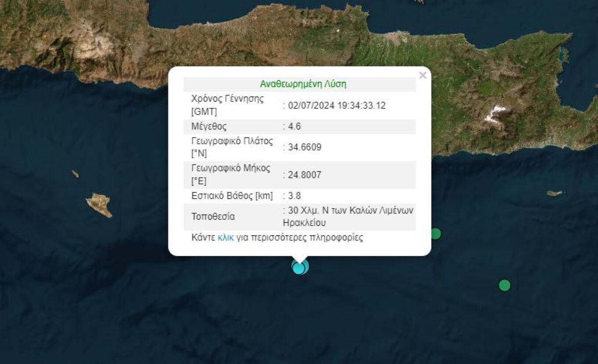Viewport: 598px width, 364px height.
Task: Select the focal depth value 3.8
Action: [294, 196]
